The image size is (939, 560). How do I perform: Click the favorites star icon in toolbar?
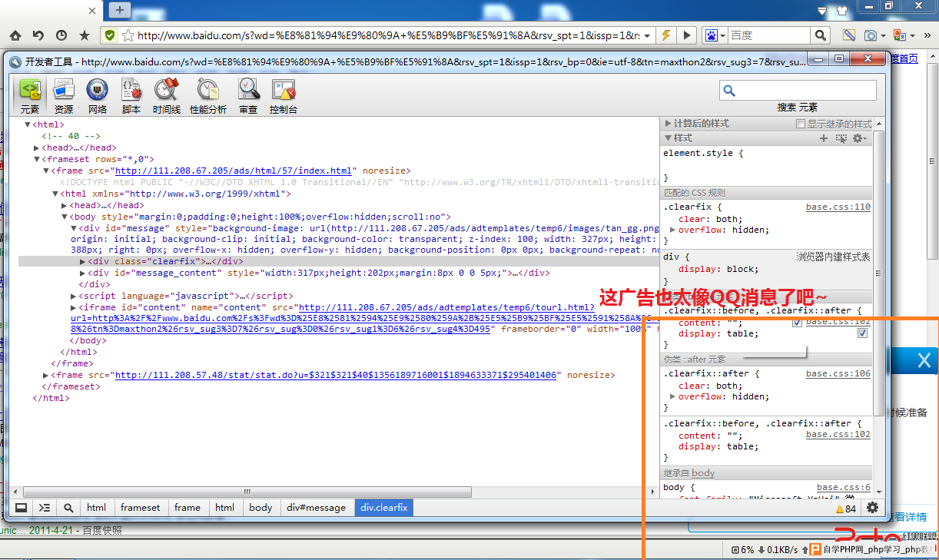85,35
